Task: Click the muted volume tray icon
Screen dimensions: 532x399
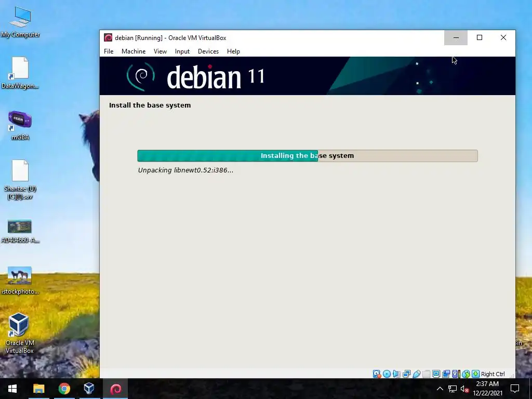Action: click(464, 389)
